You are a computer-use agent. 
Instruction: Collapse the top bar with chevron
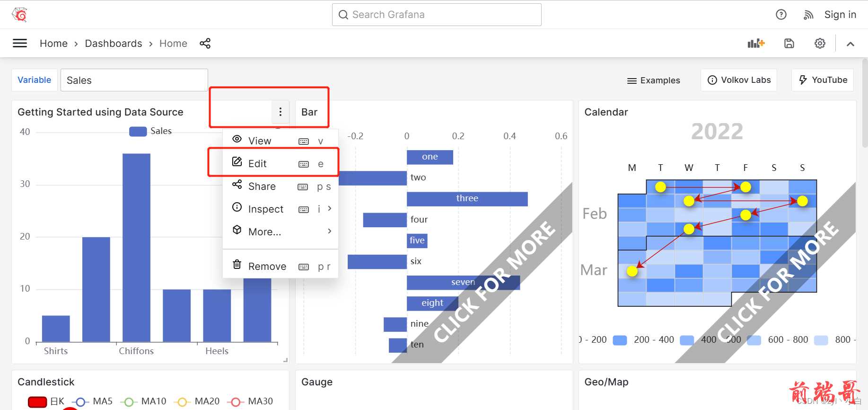[850, 44]
